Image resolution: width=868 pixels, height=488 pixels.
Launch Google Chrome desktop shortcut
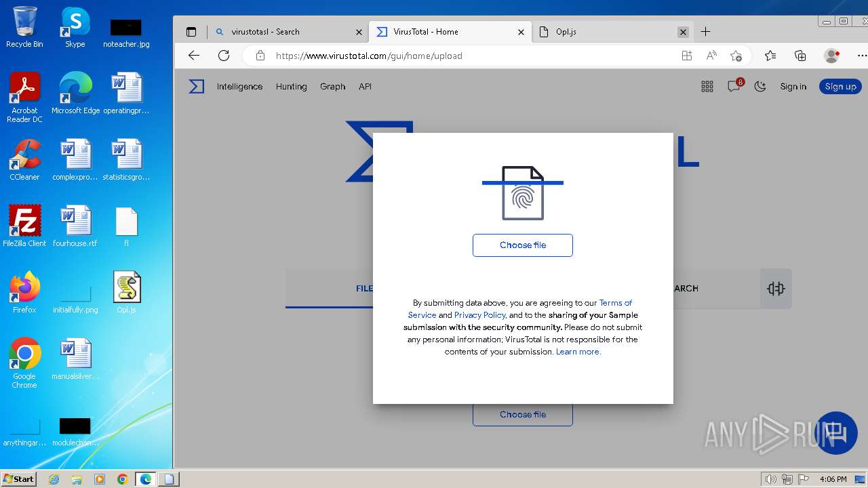tap(24, 363)
